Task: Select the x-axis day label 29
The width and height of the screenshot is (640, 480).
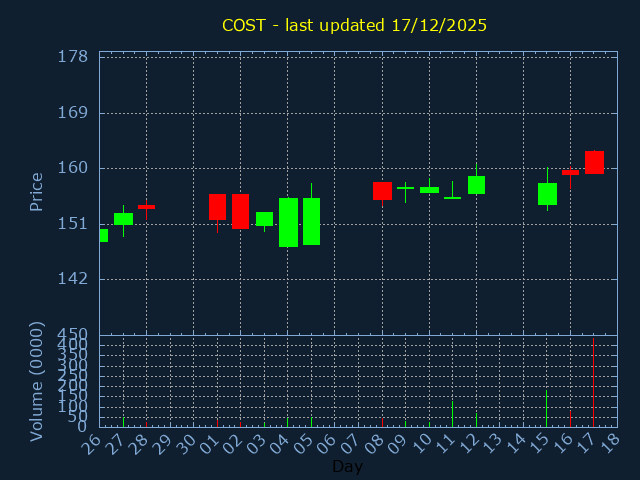Action: pyautogui.click(x=162, y=444)
